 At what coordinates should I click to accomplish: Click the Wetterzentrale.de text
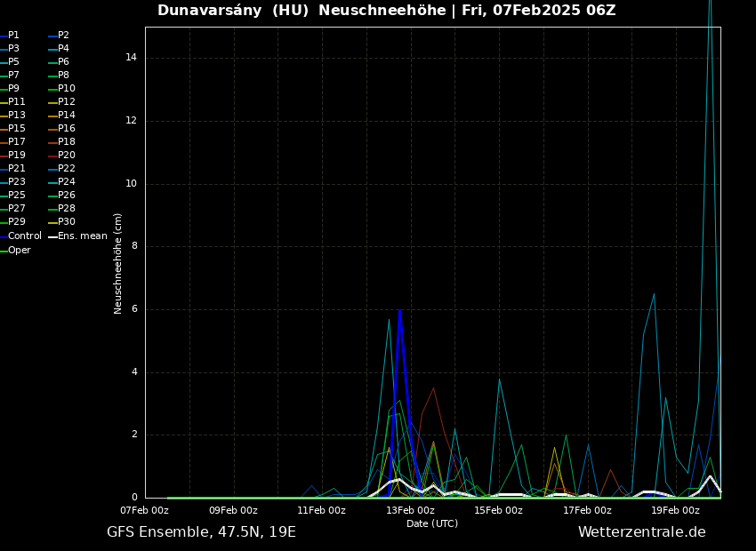click(x=641, y=532)
